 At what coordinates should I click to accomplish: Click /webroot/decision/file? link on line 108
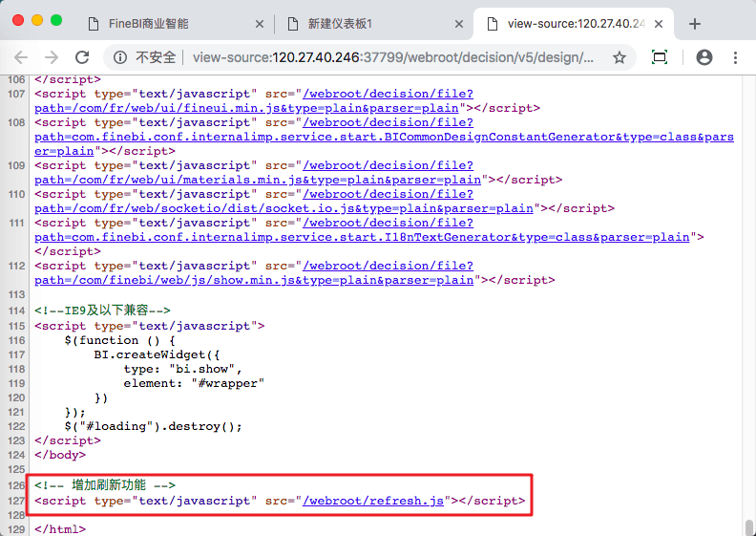[x=388, y=122]
